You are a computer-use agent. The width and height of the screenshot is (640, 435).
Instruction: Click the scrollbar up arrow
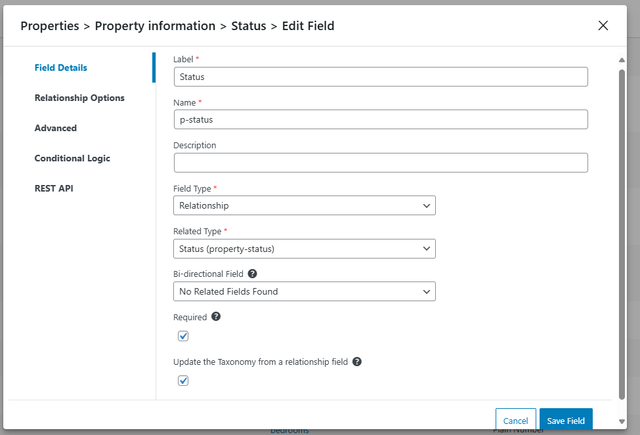[622, 60]
